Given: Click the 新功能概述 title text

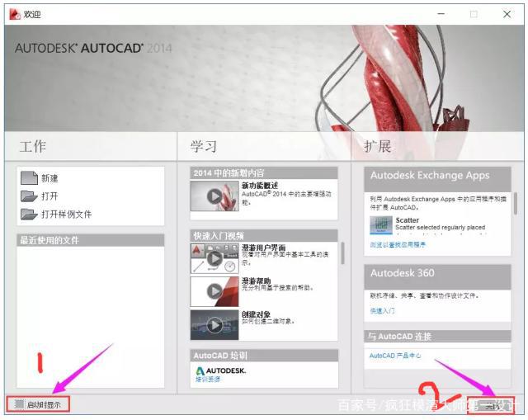Looking at the screenshot, I should tap(260, 185).
